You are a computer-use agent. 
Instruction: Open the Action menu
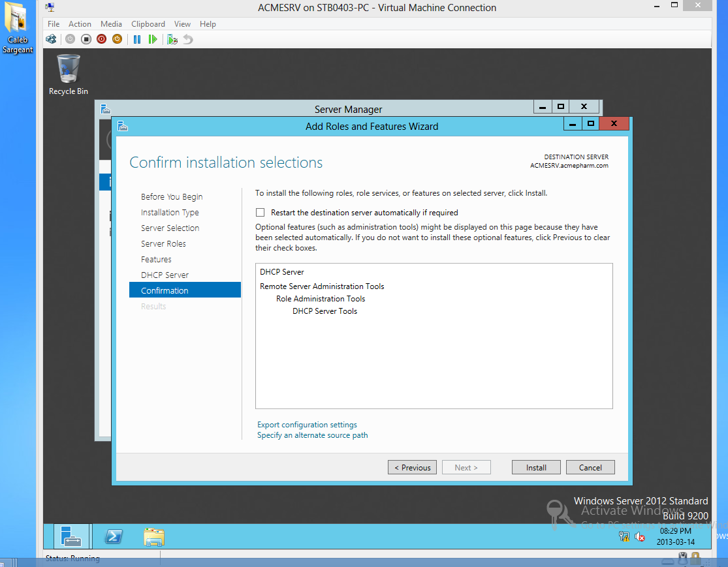click(80, 24)
